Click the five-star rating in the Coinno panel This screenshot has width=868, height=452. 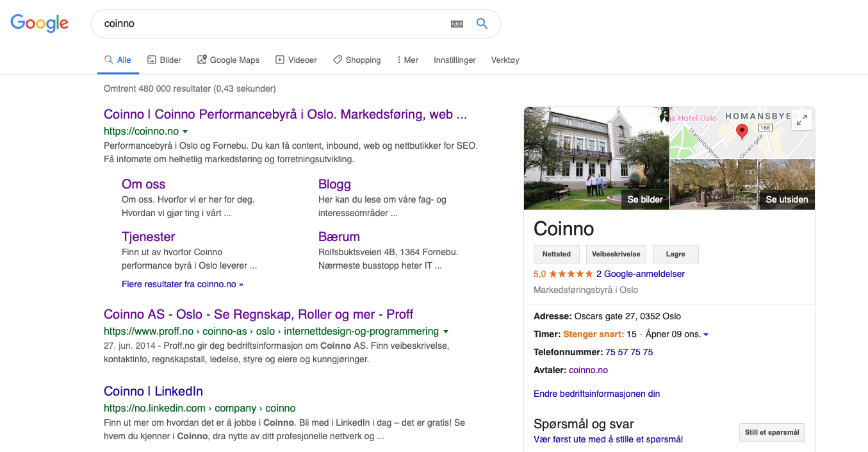[570, 274]
